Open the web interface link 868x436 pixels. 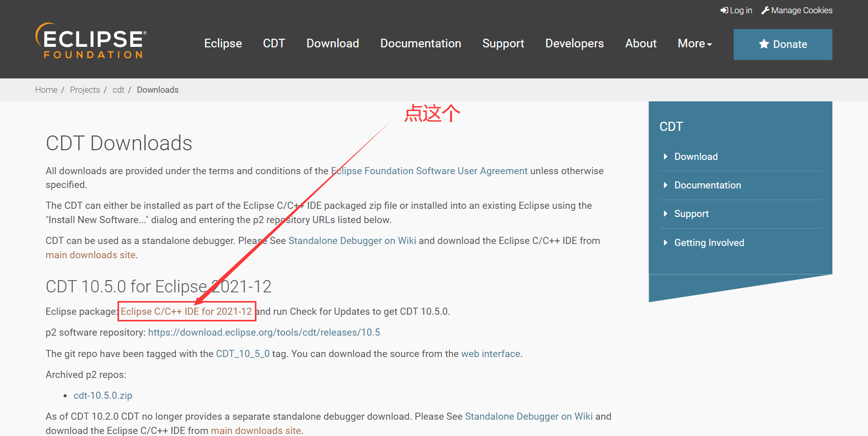coord(490,353)
